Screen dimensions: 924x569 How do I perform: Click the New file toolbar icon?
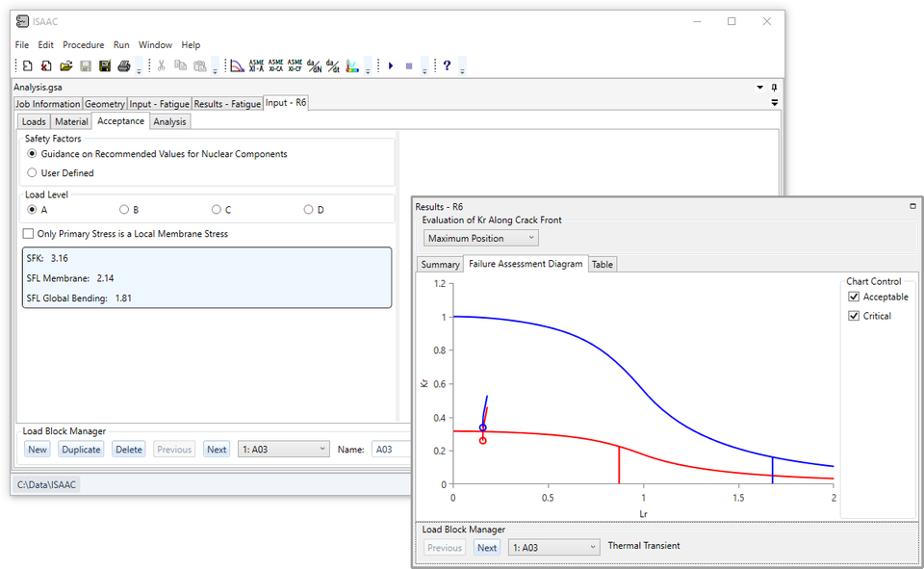[27, 65]
